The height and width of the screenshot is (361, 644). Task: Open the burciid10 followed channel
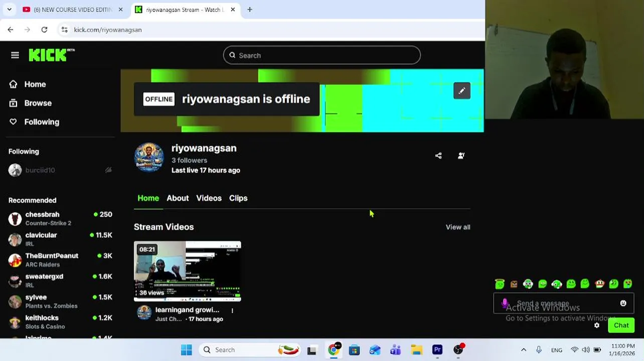(60, 170)
